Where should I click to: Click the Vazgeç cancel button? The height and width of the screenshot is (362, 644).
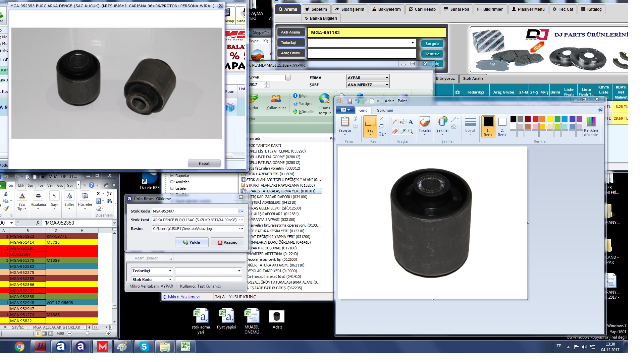[227, 242]
